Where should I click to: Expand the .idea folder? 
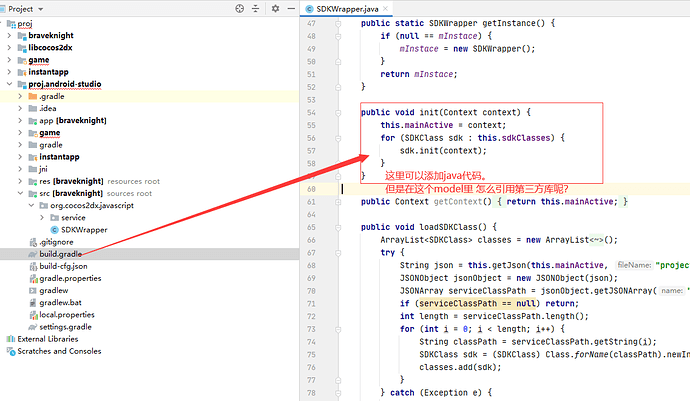click(x=20, y=108)
